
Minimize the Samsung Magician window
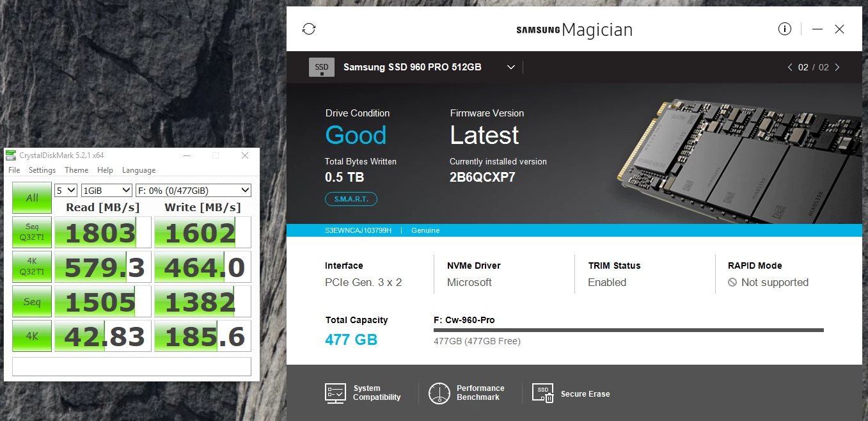817,29
